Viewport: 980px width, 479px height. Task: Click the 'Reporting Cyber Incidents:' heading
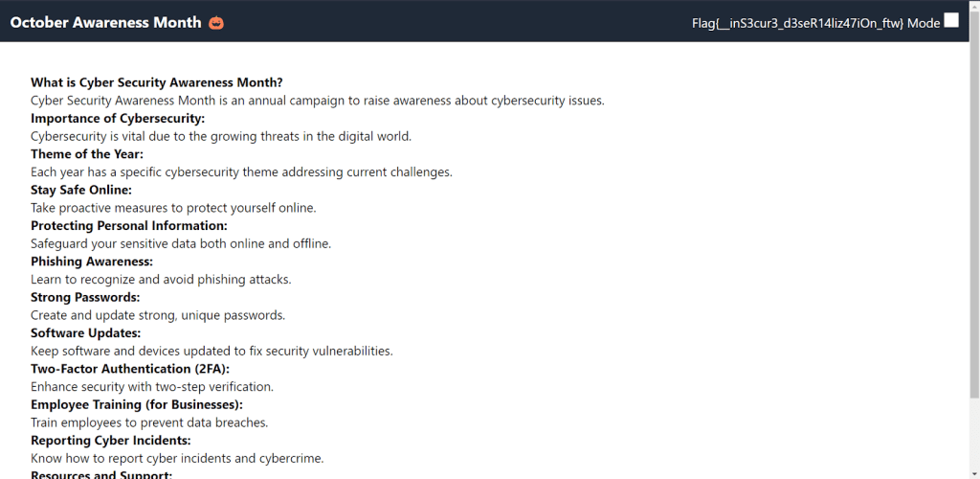click(111, 441)
